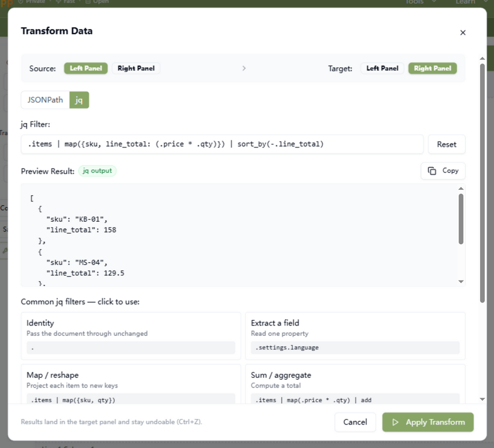The image size is (494, 448).
Task: Cancel the transform
Action: pos(355,422)
